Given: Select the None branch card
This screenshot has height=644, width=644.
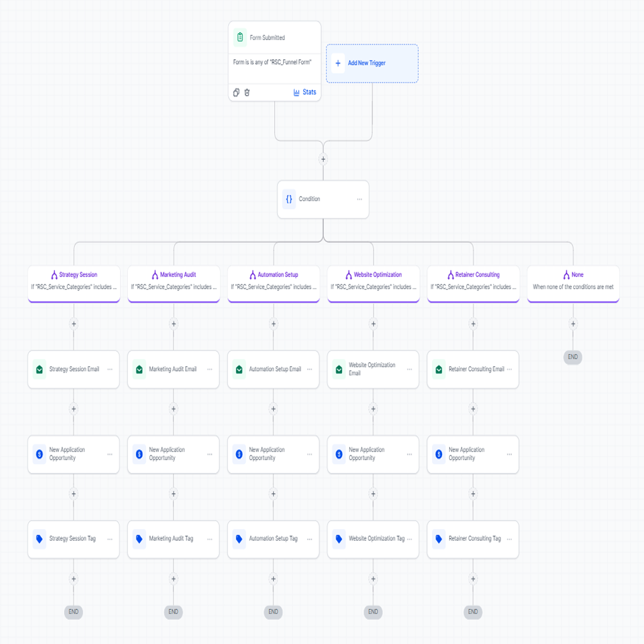Looking at the screenshot, I should [573, 284].
